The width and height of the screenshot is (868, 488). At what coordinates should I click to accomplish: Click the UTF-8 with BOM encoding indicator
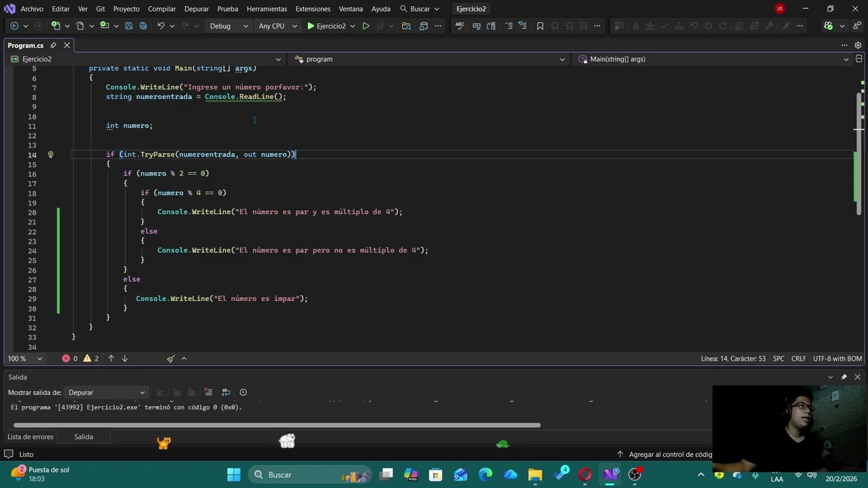[837, 359]
